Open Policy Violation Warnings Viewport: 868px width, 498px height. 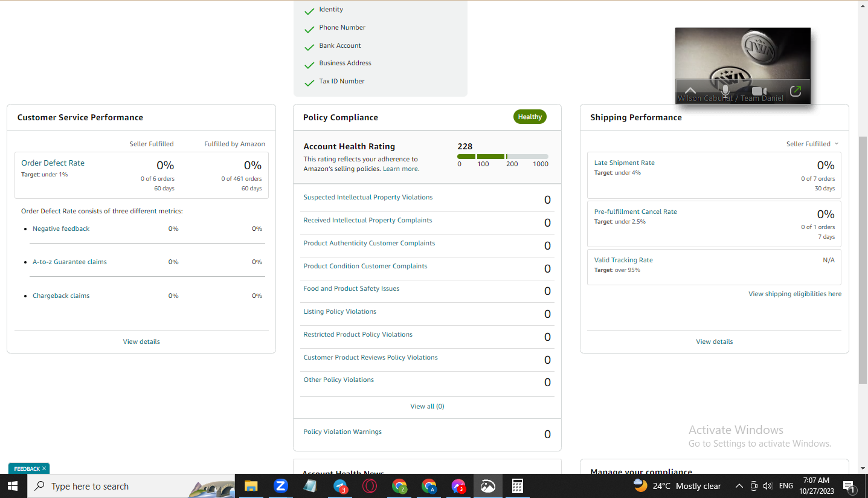(x=342, y=432)
